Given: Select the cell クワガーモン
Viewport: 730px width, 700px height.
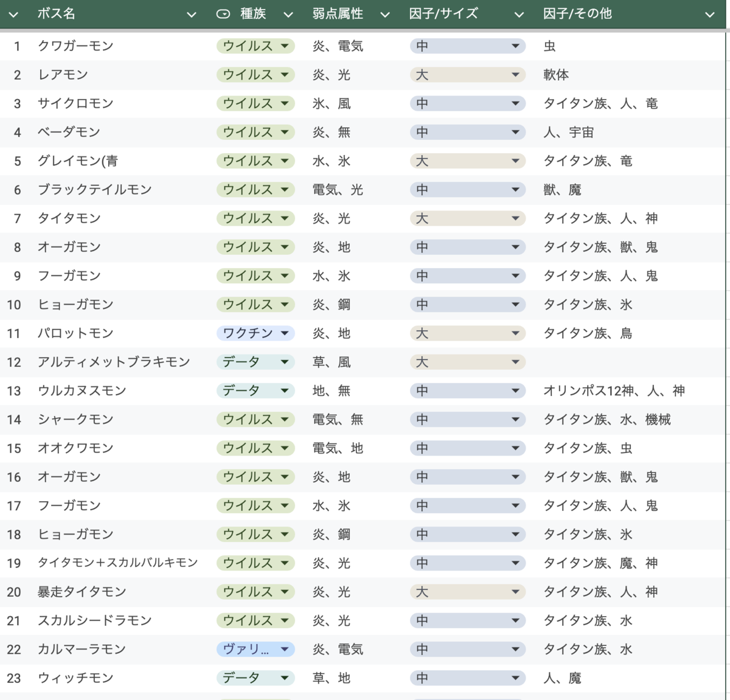Looking at the screenshot, I should [x=75, y=46].
